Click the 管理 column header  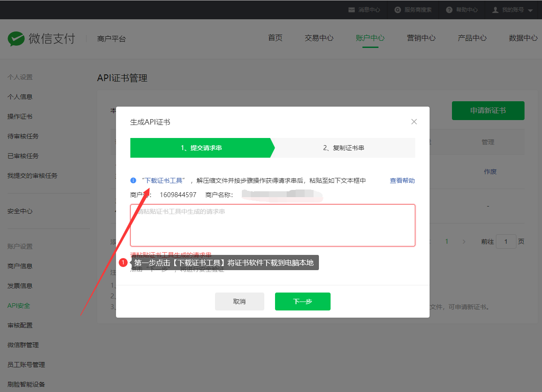(x=488, y=142)
